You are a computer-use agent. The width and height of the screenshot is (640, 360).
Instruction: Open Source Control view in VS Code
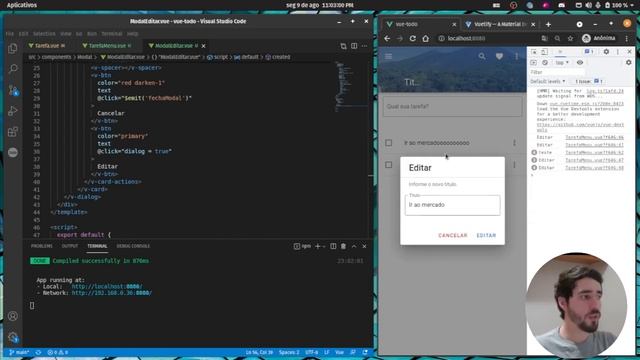coord(13,90)
